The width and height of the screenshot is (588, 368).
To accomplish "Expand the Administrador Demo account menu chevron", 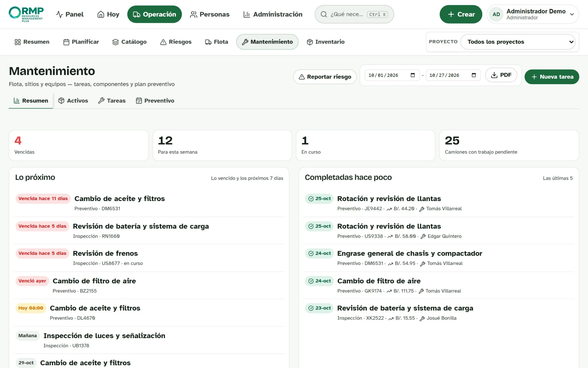I will [x=572, y=14].
